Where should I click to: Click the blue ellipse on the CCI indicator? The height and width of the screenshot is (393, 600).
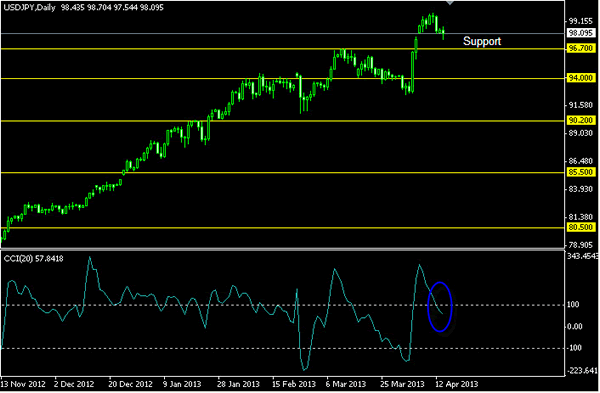(440, 307)
